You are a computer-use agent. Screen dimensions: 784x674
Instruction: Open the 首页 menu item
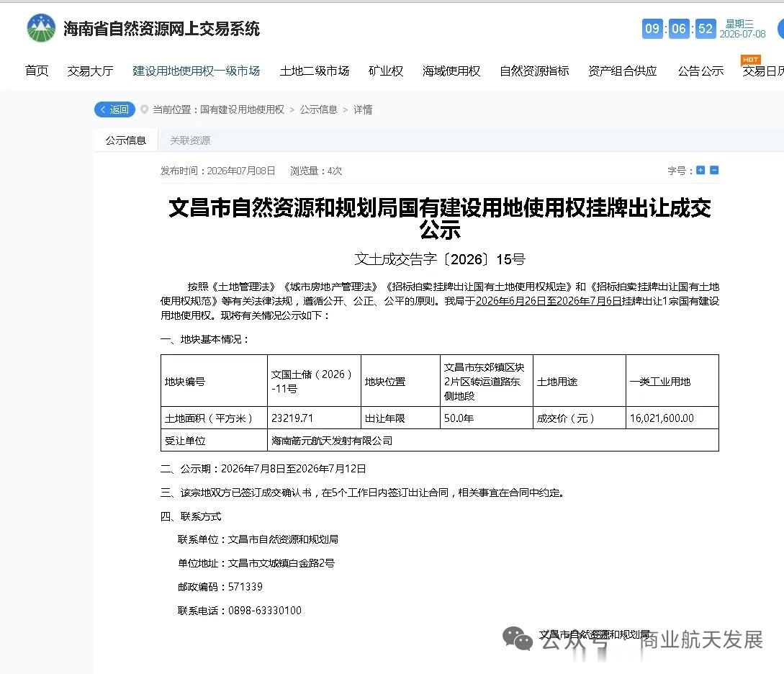tap(37, 71)
